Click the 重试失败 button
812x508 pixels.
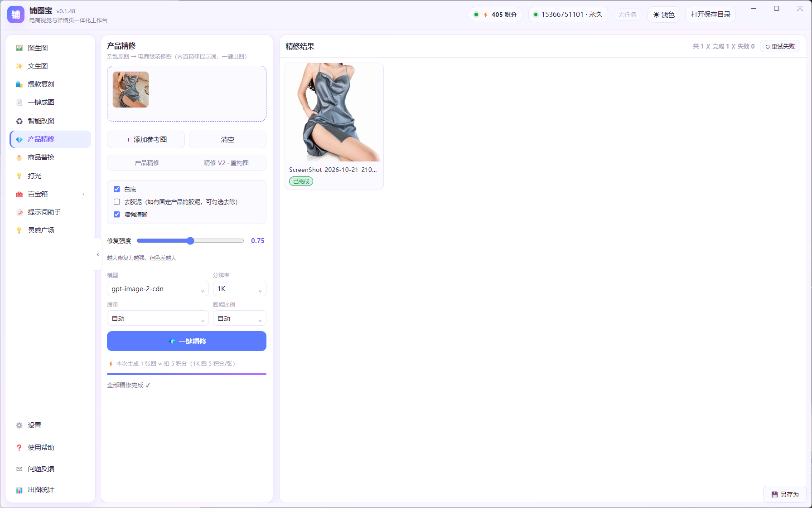coord(780,46)
